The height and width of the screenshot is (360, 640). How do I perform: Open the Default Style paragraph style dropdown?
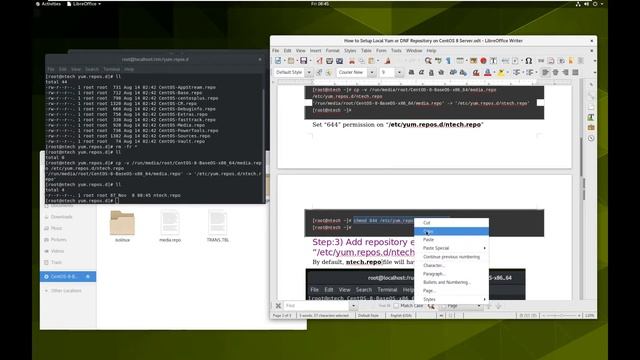(309, 73)
